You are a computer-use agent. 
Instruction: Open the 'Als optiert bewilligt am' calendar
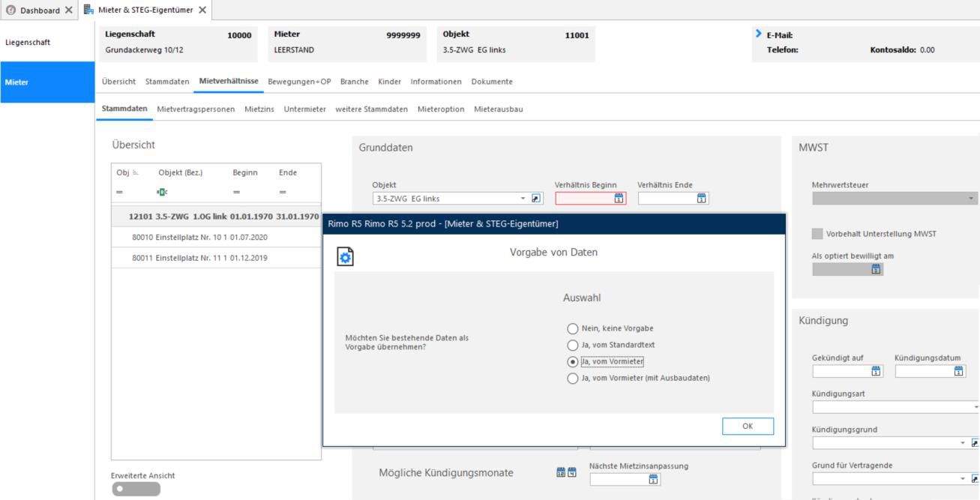[x=875, y=270]
